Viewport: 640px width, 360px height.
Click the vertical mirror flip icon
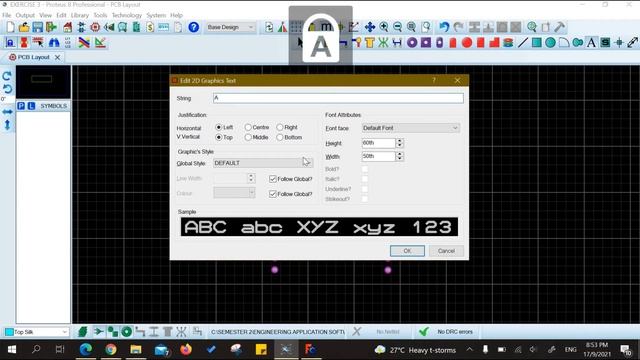7,125
